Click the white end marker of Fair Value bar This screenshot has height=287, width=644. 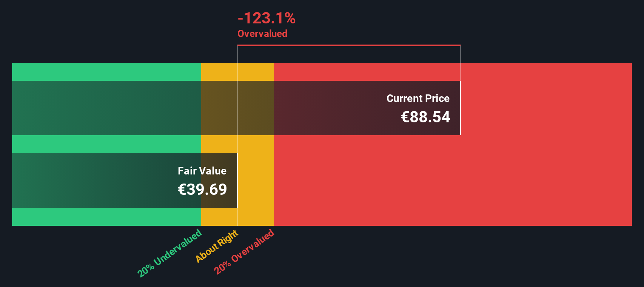pyautogui.click(x=237, y=181)
